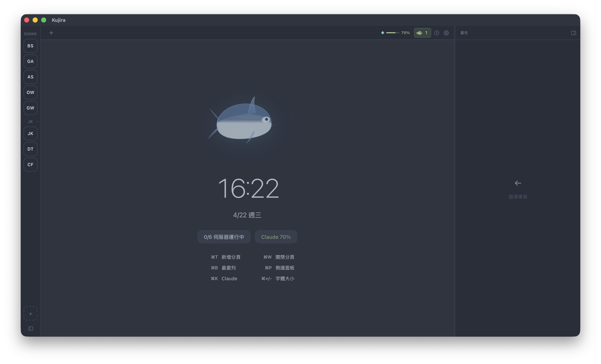The image size is (601, 364).
Task: Open the CF project in the sidebar
Action: coord(31,165)
